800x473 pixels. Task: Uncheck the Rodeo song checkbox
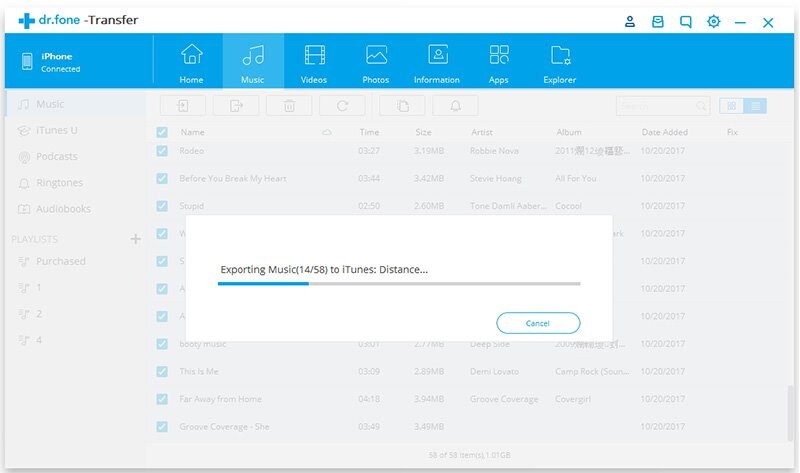tap(162, 151)
